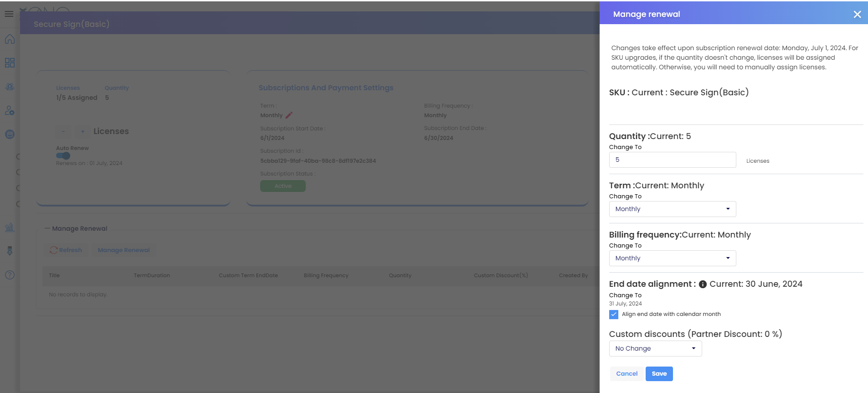Click the Renews on 01 July, 2024 text
Image resolution: width=868 pixels, height=393 pixels.
coord(89,163)
